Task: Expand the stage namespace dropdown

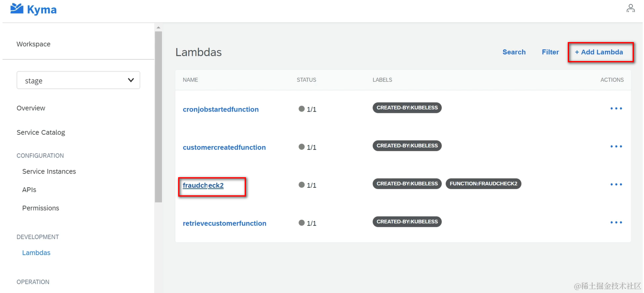Action: 78,80
